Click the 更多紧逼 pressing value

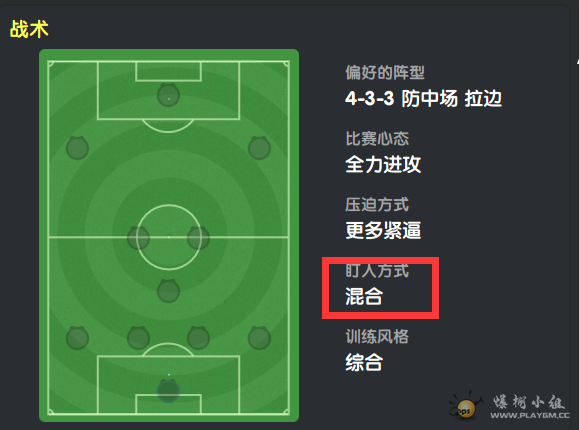click(383, 231)
